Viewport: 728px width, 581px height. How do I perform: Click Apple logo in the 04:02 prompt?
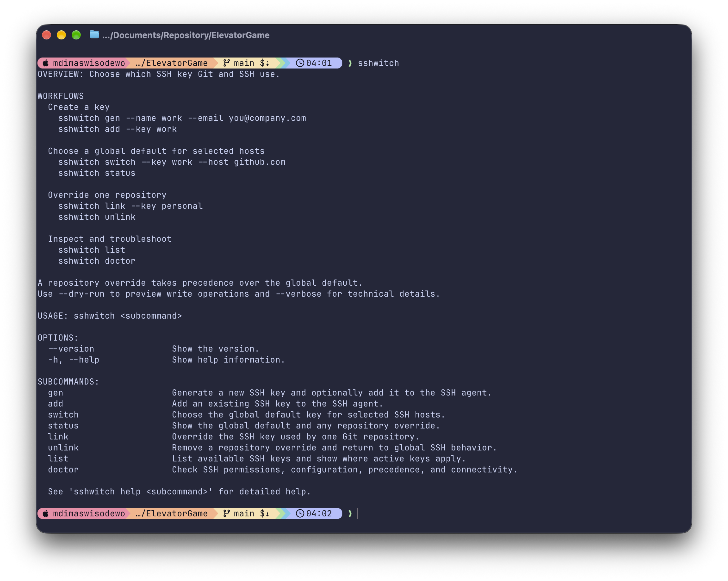pyautogui.click(x=46, y=513)
